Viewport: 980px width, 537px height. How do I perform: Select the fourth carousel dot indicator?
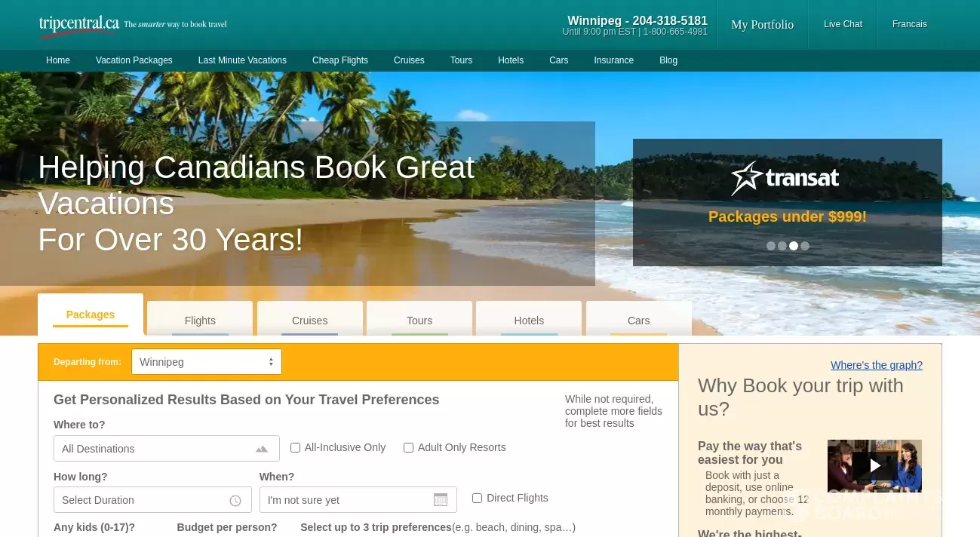click(x=805, y=246)
